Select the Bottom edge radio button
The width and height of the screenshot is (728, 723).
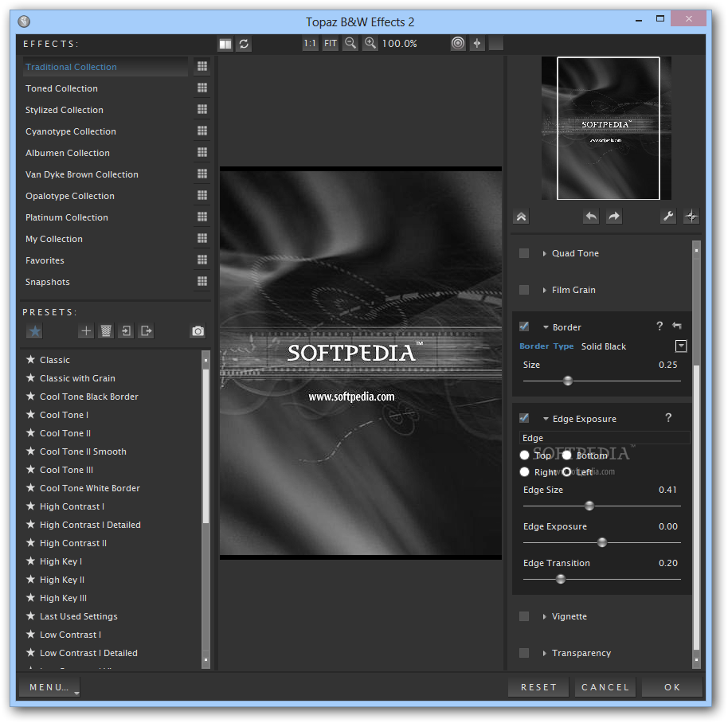(566, 455)
